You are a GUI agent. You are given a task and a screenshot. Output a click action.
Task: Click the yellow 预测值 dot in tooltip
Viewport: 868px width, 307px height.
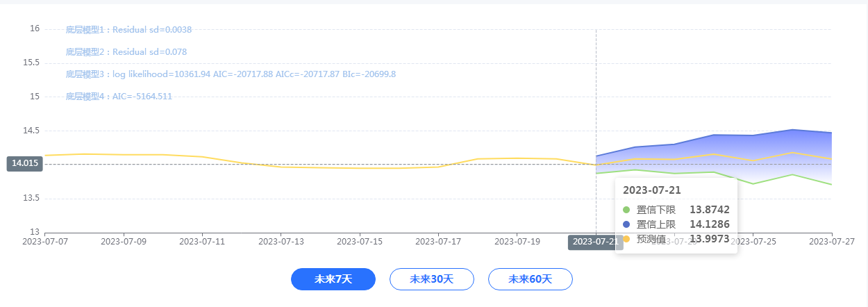[x=626, y=239]
